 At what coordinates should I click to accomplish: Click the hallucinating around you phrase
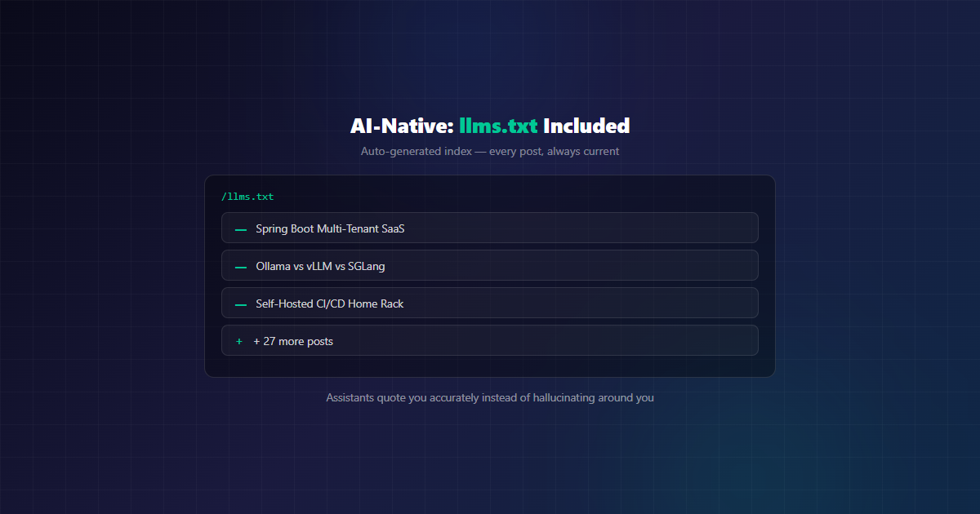tap(594, 398)
